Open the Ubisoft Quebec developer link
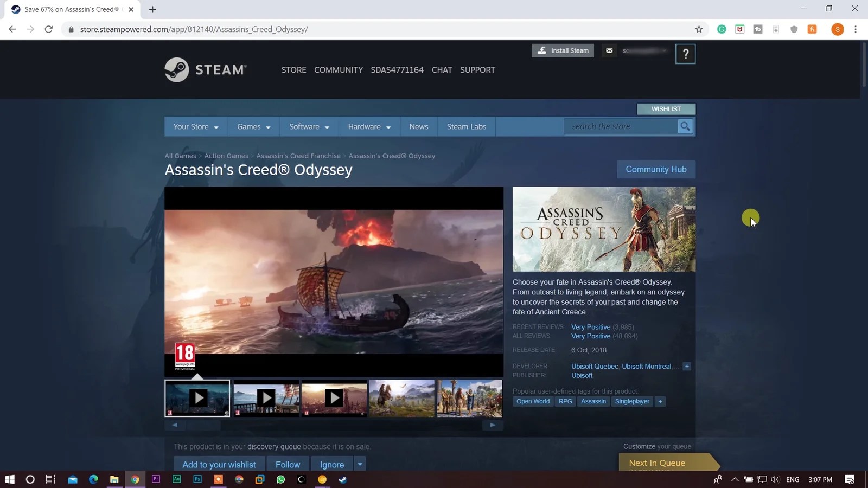The width and height of the screenshot is (868, 488). [595, 367]
